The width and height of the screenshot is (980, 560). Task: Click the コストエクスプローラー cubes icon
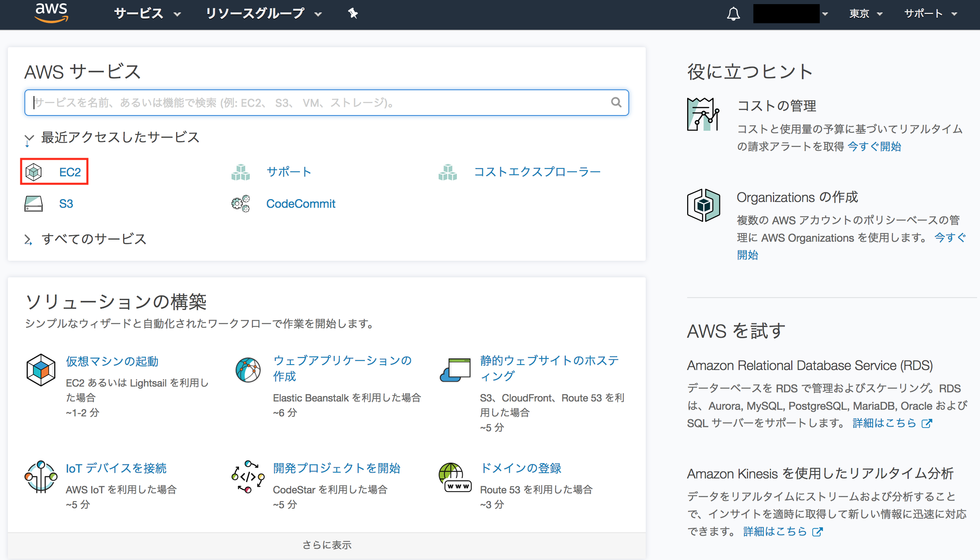(x=448, y=172)
